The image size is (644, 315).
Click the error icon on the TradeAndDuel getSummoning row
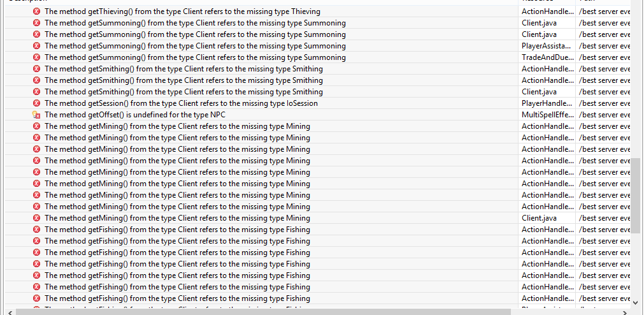[36, 57]
